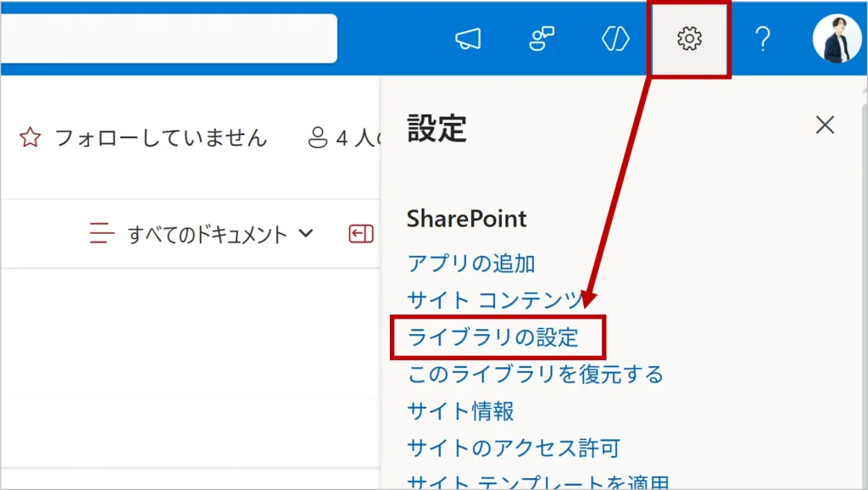The width and height of the screenshot is (868, 490).
Task: Click the code brackets developer icon
Action: (x=615, y=39)
